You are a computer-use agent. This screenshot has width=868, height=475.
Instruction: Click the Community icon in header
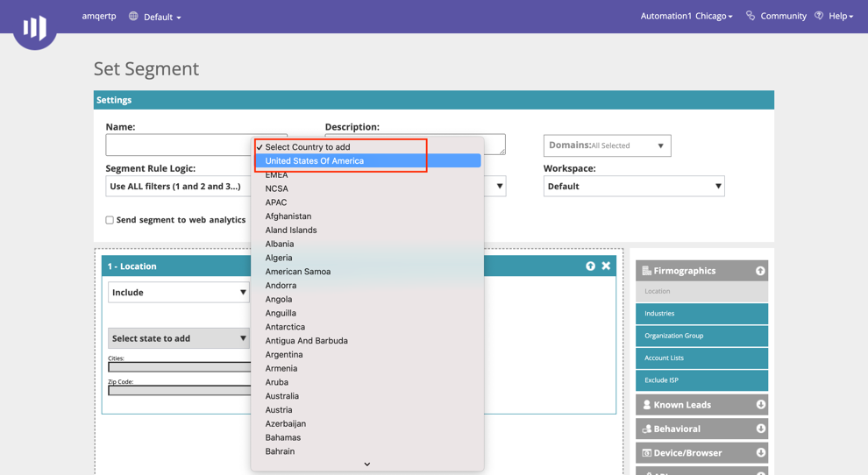[x=750, y=16]
